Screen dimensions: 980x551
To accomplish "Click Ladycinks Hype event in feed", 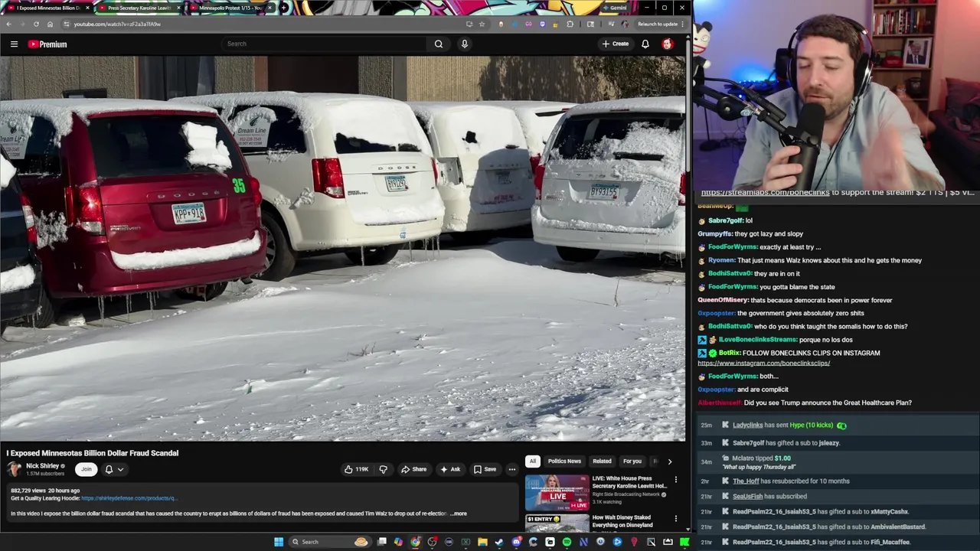I will tap(838, 425).
